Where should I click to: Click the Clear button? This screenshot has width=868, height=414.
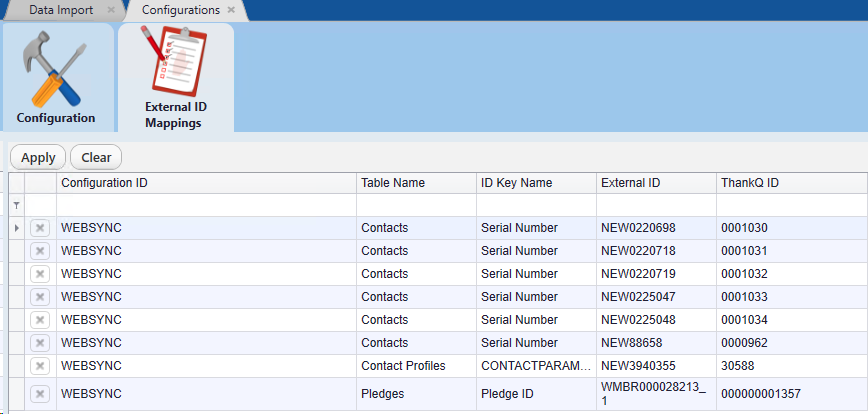tap(96, 157)
